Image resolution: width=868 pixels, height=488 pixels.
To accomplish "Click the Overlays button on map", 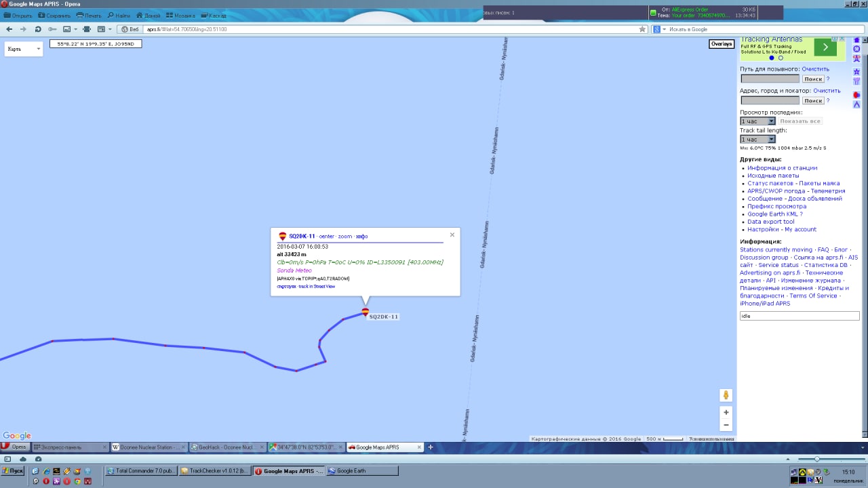I will [721, 44].
